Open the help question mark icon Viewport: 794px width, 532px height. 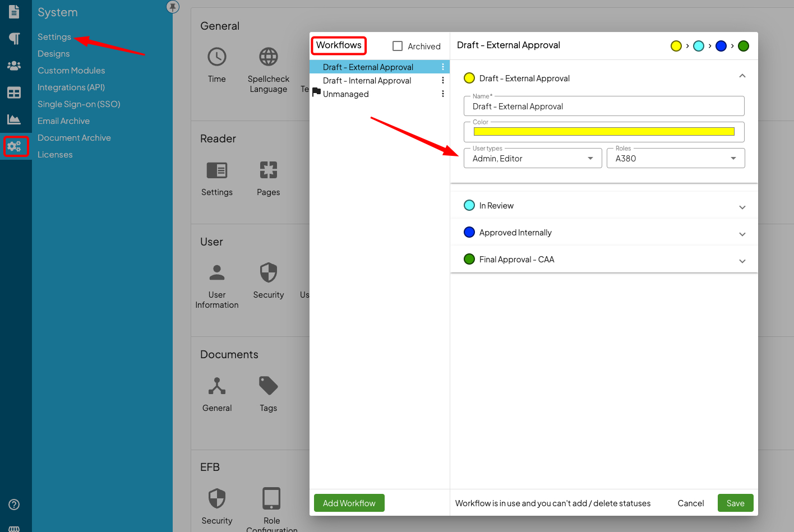coord(14,505)
